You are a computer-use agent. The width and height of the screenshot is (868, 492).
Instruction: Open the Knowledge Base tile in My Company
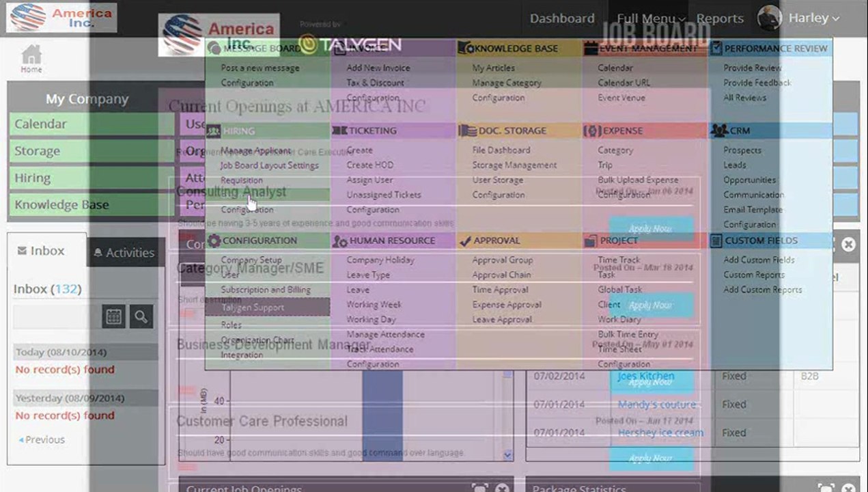(92, 204)
